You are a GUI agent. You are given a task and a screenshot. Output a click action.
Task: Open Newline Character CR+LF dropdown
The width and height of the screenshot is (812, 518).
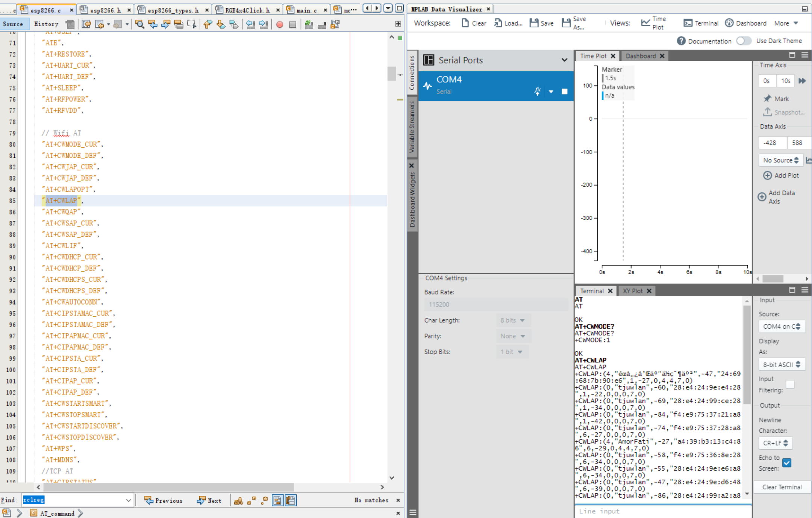[x=776, y=443]
